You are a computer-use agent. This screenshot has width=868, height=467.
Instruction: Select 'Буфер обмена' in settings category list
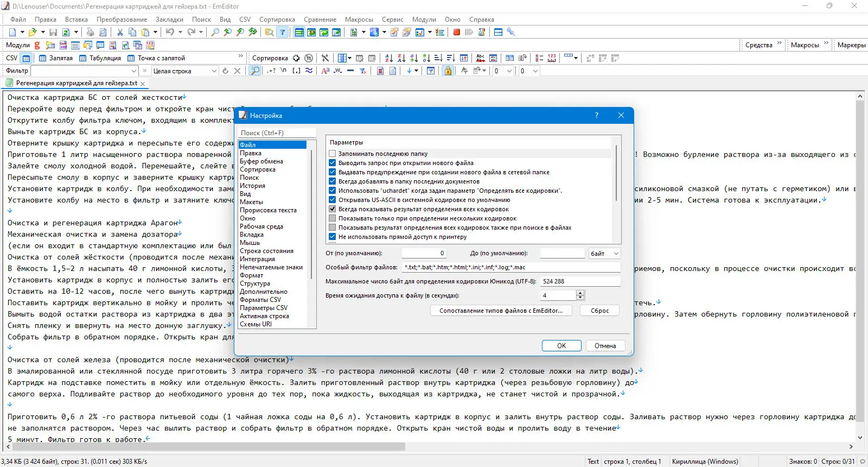[x=261, y=161]
